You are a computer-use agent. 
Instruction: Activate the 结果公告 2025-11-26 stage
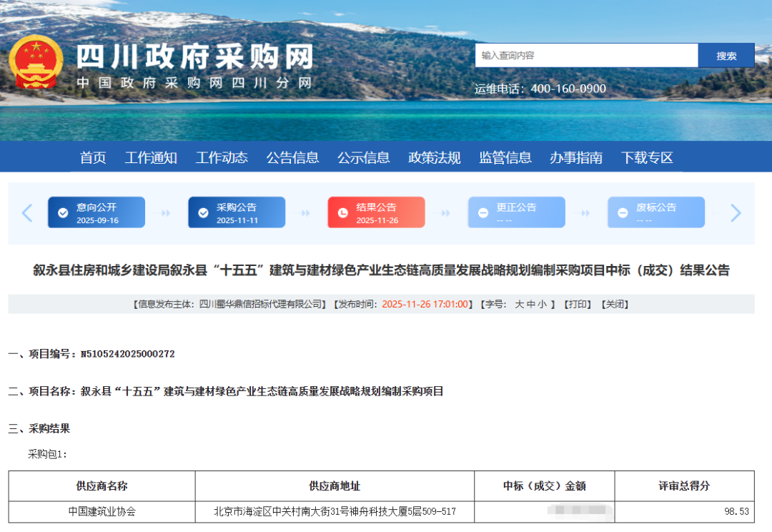click(375, 212)
